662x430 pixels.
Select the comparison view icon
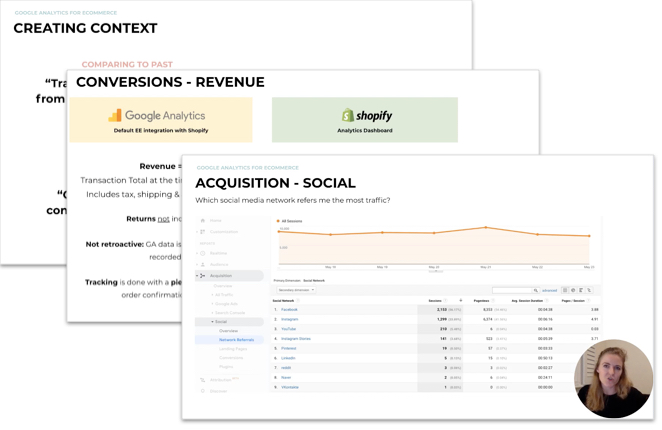[x=589, y=290]
